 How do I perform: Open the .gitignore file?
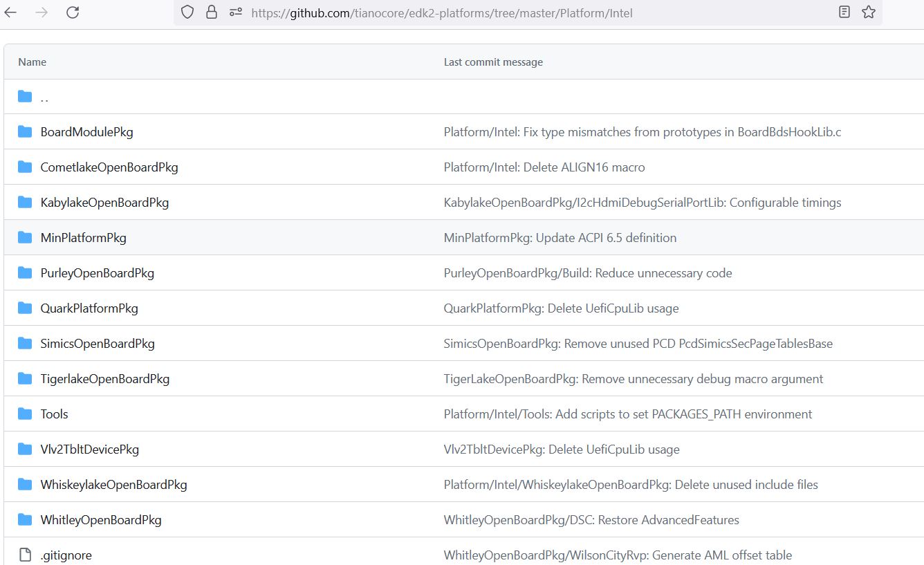pos(66,555)
